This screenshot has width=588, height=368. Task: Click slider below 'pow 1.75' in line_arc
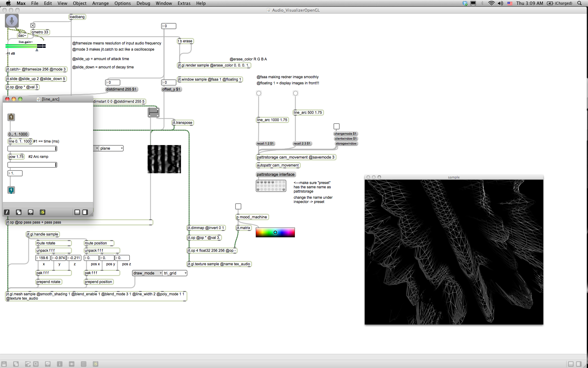(32, 165)
